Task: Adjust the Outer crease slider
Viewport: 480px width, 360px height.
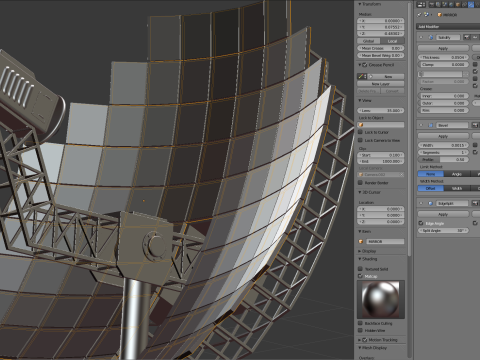Action: point(443,103)
